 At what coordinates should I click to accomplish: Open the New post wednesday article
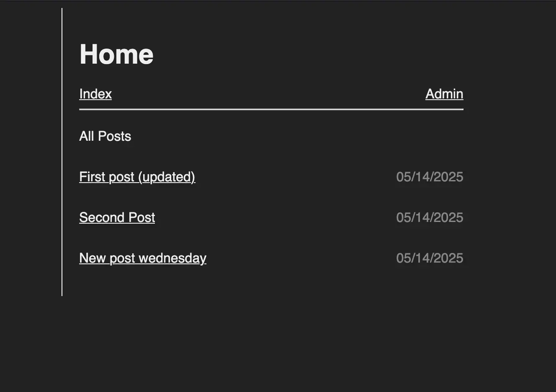(x=142, y=258)
